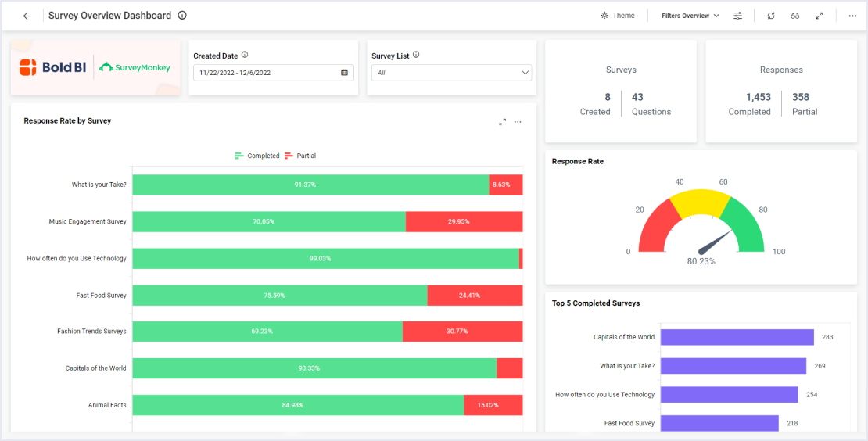Open Response Rate by Survey widget menu
The width and height of the screenshot is (868, 441).
coord(518,121)
